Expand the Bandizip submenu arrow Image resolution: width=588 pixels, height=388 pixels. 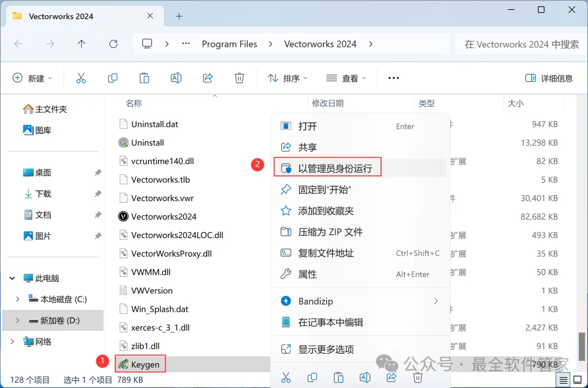(436, 301)
